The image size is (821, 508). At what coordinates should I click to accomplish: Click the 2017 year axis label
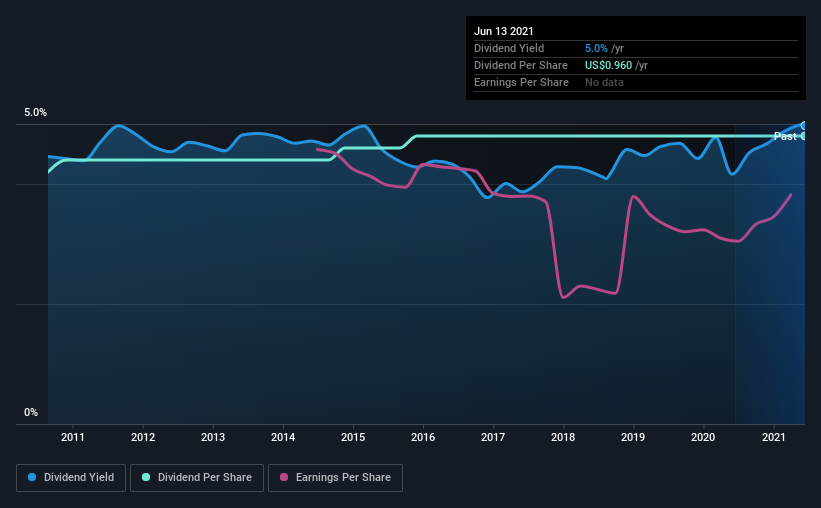(x=493, y=437)
